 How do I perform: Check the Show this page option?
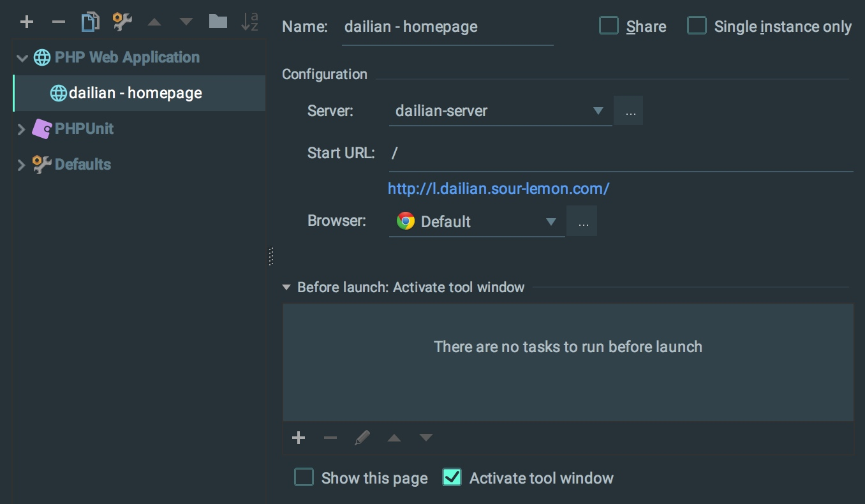[304, 478]
